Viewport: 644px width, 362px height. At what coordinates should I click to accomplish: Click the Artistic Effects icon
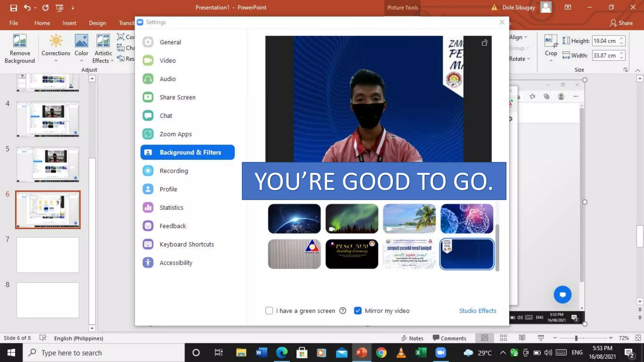click(x=103, y=41)
